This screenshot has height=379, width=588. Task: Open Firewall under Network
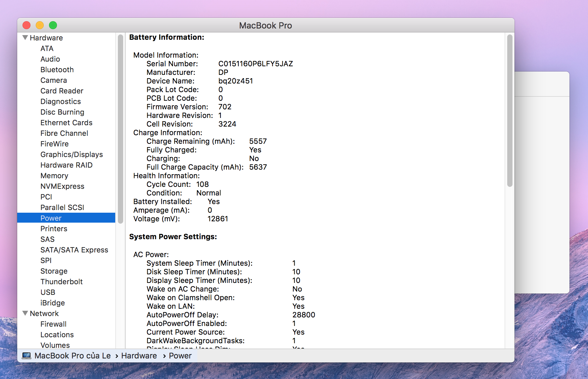(x=53, y=324)
